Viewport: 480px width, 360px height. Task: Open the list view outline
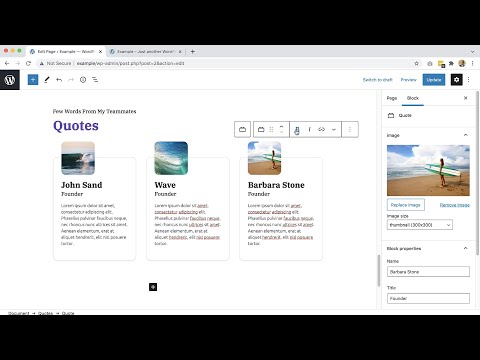coord(95,80)
